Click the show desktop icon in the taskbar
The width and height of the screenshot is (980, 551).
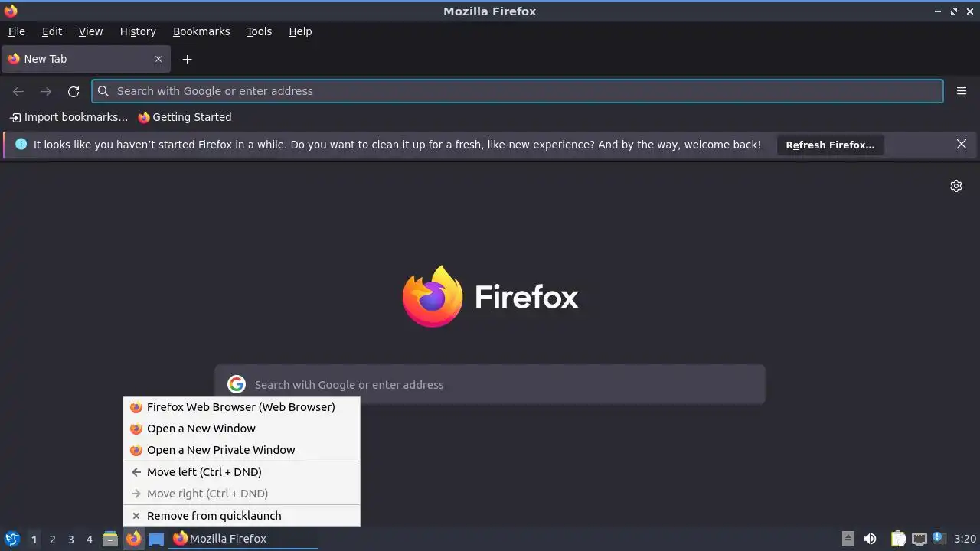[x=156, y=539]
